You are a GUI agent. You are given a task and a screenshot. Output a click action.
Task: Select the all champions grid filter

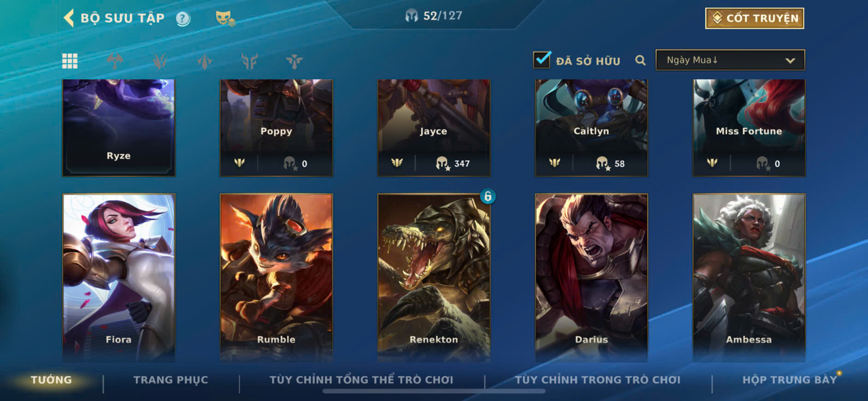click(x=70, y=61)
